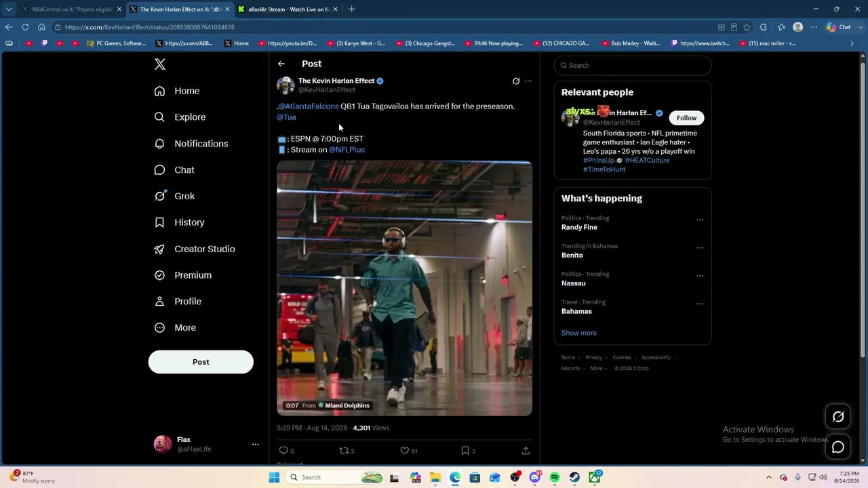Open the weather widget on the taskbar
The width and height of the screenshot is (868, 488).
(33, 477)
